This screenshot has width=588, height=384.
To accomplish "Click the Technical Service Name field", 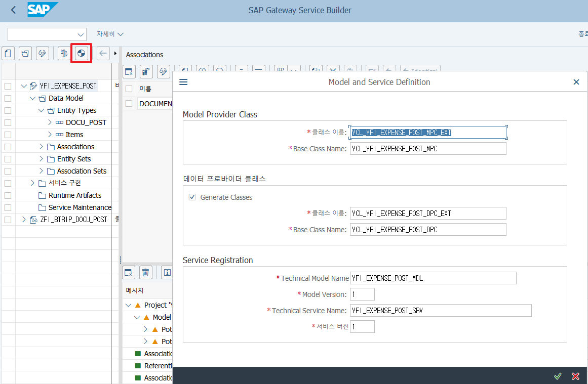I will (441, 310).
